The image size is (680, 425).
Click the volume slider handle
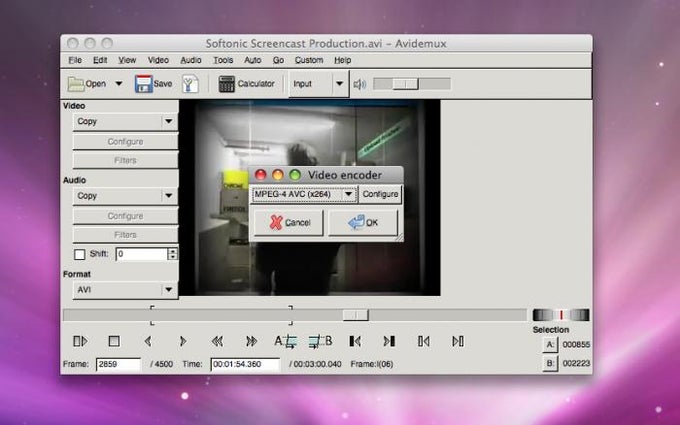point(405,84)
